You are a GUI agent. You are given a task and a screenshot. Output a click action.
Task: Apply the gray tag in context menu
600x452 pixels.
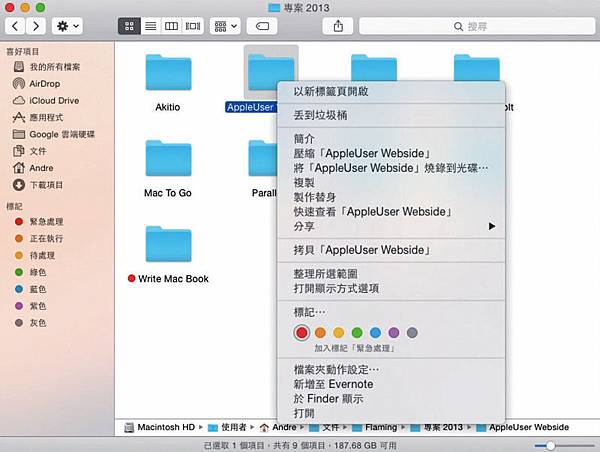412,333
